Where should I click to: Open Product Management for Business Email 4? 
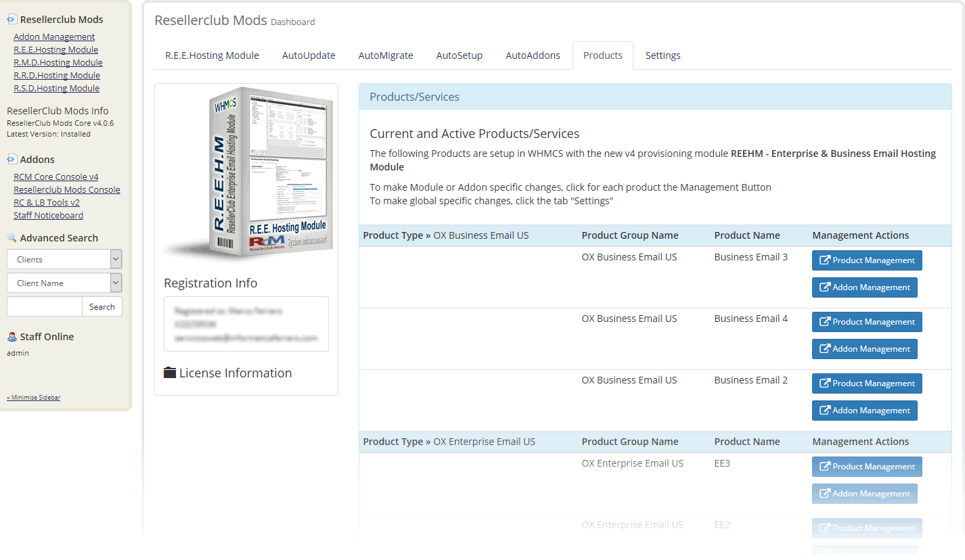point(867,322)
